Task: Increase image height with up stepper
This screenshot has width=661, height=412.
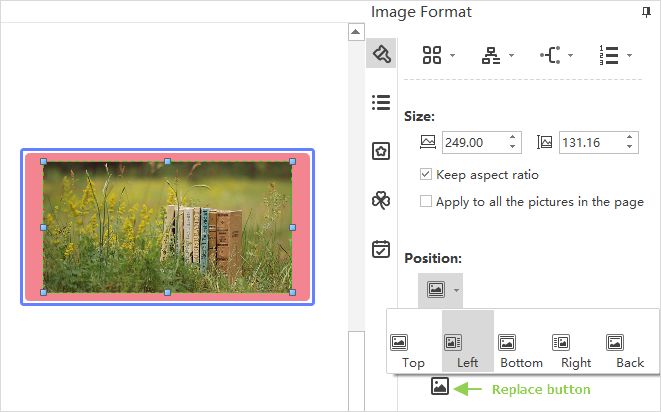Action: (x=629, y=137)
